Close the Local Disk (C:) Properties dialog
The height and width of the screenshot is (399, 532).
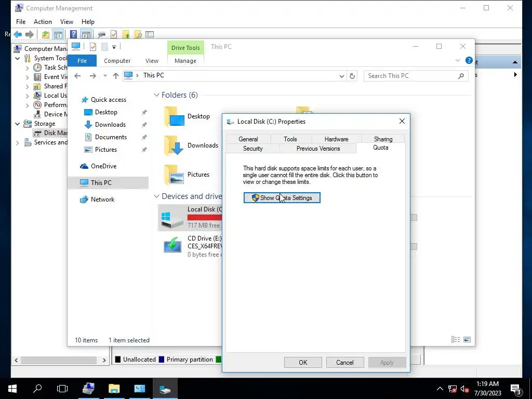(x=402, y=121)
